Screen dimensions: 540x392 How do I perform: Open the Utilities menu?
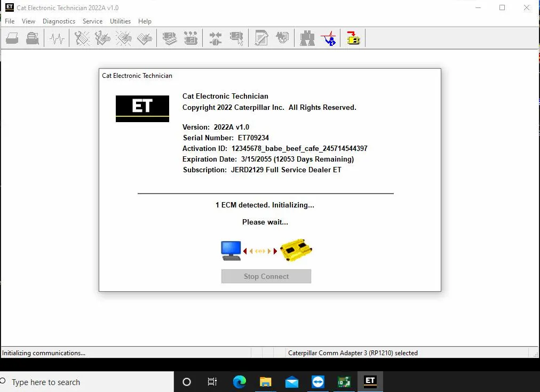click(x=120, y=21)
